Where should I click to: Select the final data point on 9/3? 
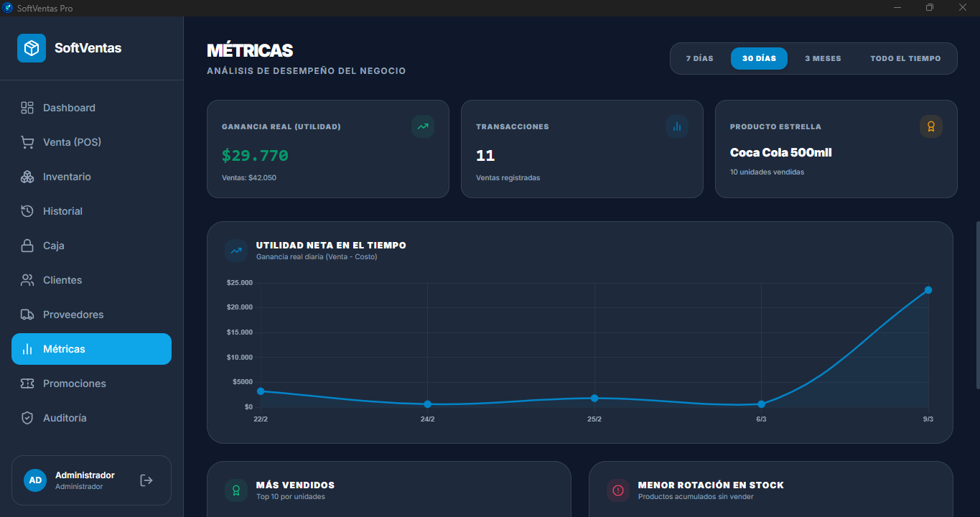tap(928, 289)
